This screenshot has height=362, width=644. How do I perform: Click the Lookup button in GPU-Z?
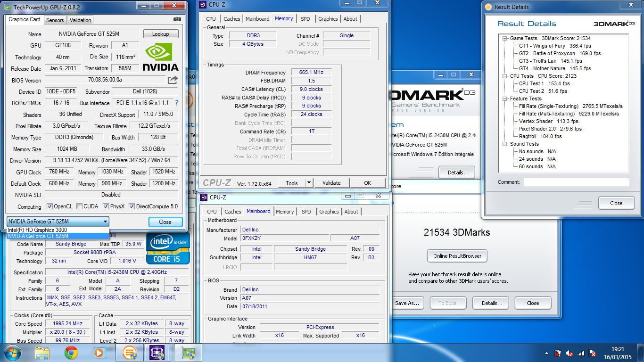tap(161, 34)
